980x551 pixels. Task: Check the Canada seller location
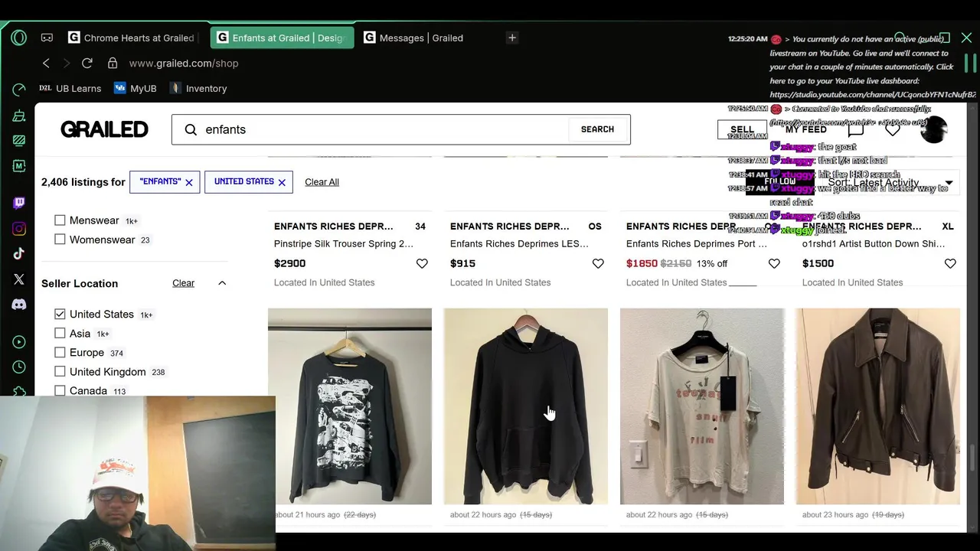[x=60, y=390]
